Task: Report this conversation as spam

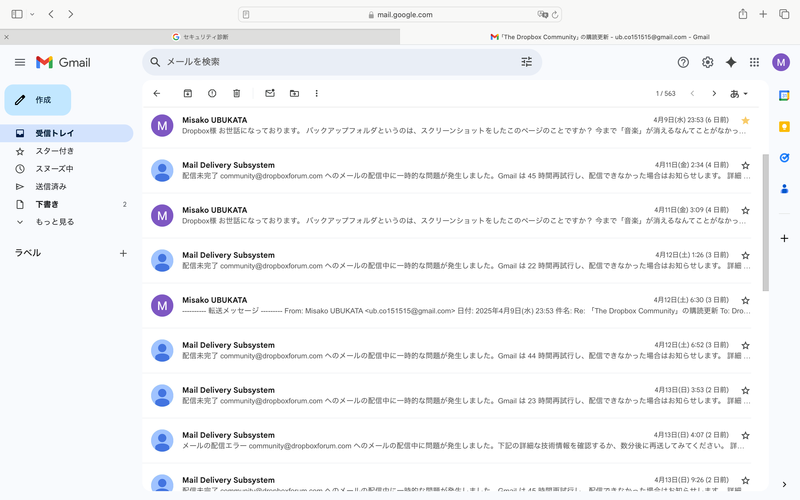Action: 212,93
